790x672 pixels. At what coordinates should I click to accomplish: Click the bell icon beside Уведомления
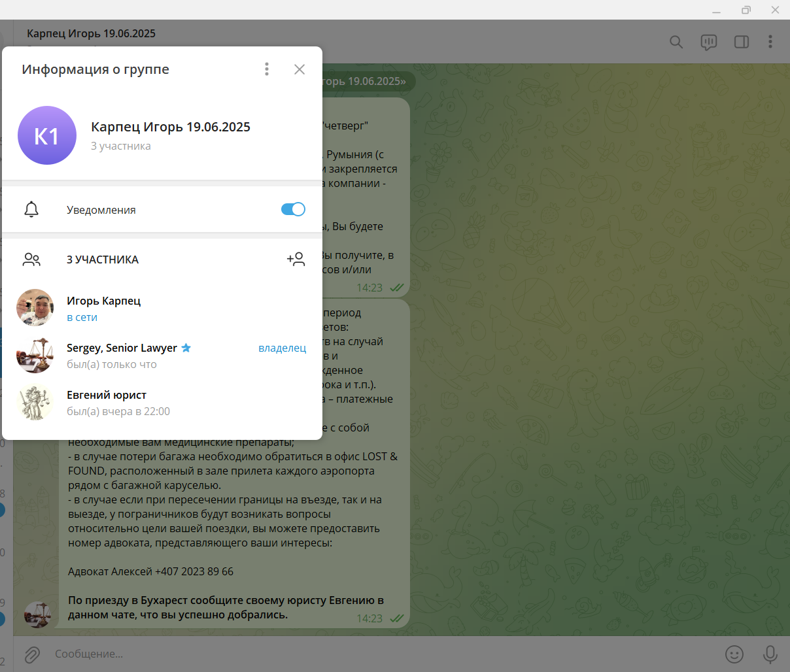pos(31,209)
